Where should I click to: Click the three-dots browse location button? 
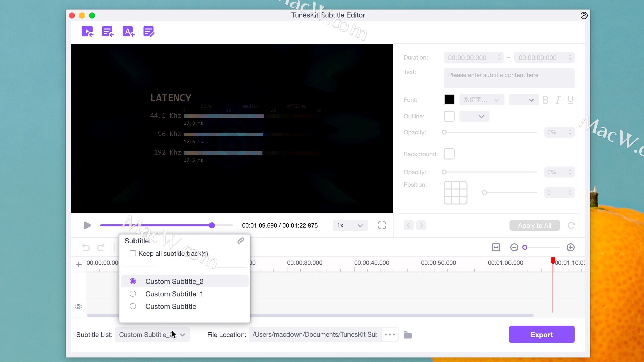[x=390, y=335]
